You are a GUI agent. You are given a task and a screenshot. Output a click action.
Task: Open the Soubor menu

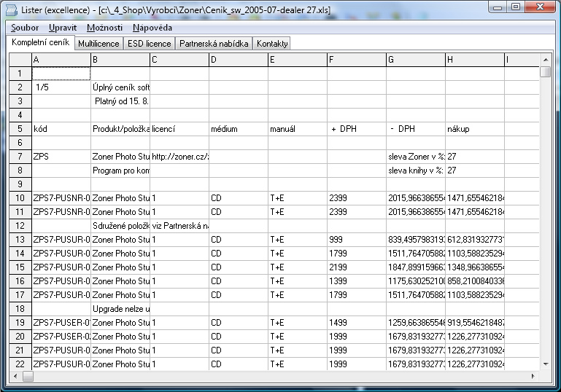(26, 28)
